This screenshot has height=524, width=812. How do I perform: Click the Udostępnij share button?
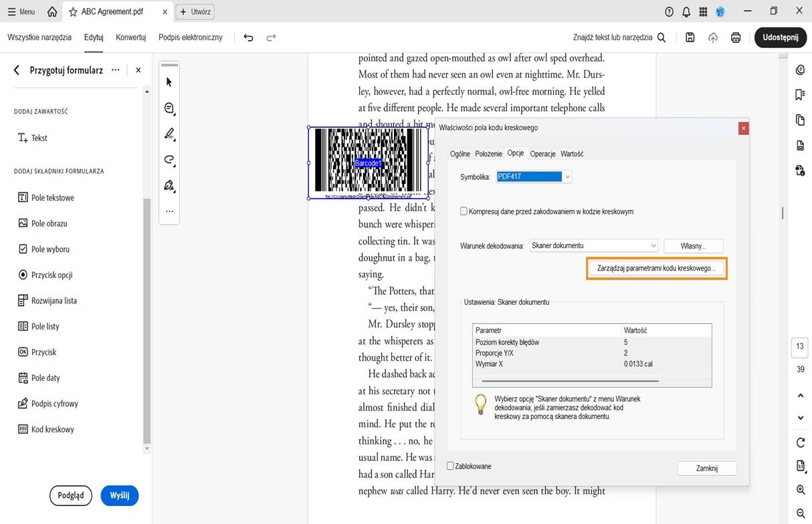[x=781, y=37]
